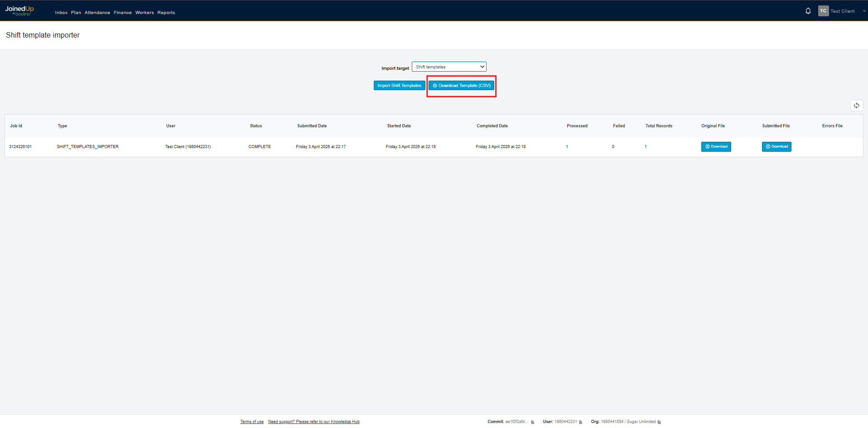Open the Attendance menu

tap(97, 13)
